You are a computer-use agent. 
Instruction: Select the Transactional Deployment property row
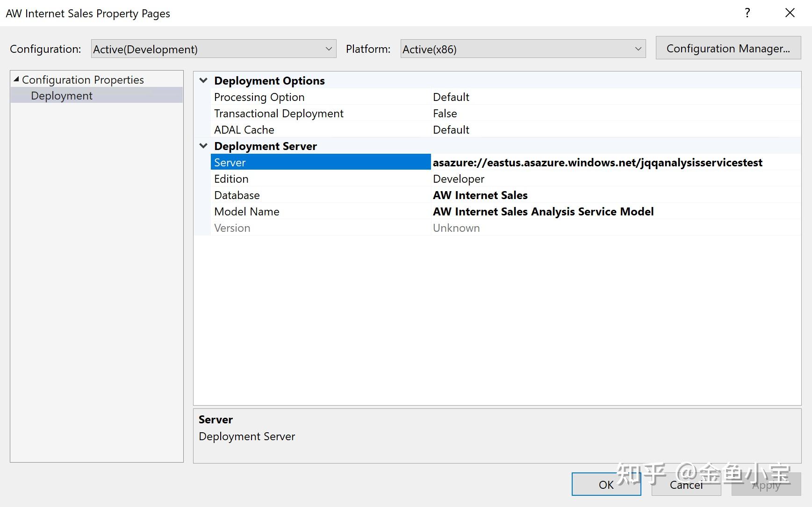279,113
